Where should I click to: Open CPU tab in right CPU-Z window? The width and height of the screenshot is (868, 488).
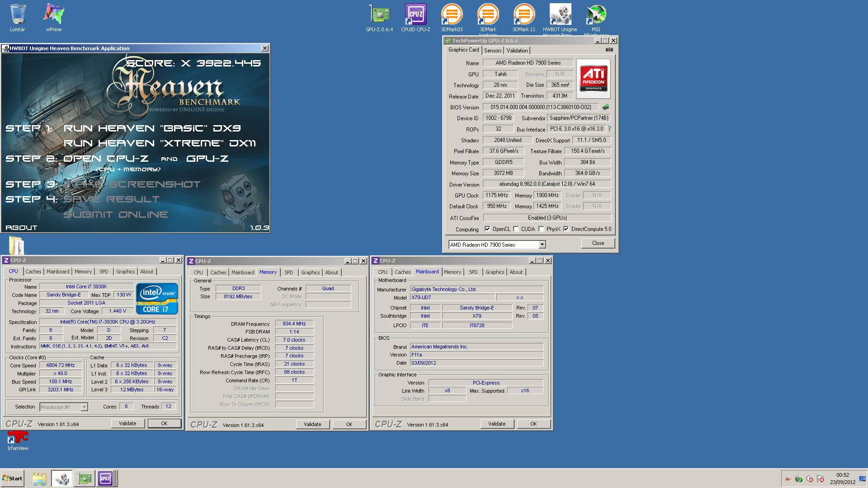click(x=382, y=272)
